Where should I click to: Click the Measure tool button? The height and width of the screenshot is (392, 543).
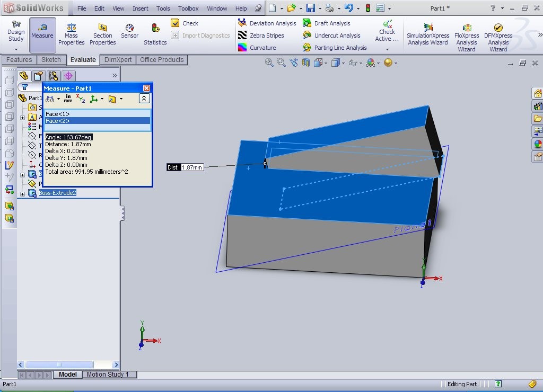point(42,34)
